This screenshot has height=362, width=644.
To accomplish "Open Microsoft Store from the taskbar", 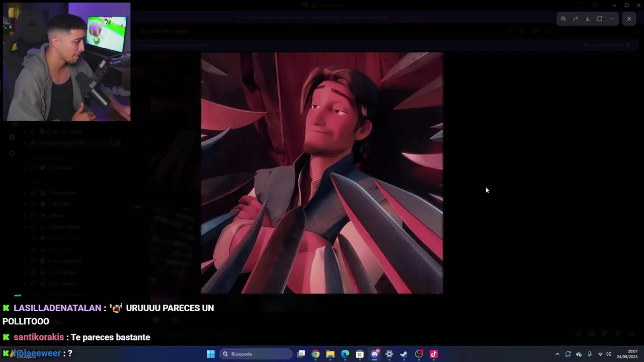I will point(360,354).
